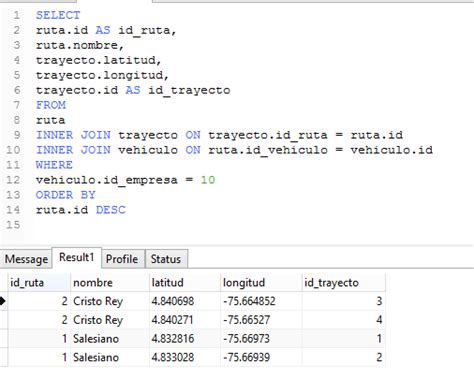Click the DESC keyword on line 14
Image resolution: width=474 pixels, height=380 pixels.
(111, 210)
